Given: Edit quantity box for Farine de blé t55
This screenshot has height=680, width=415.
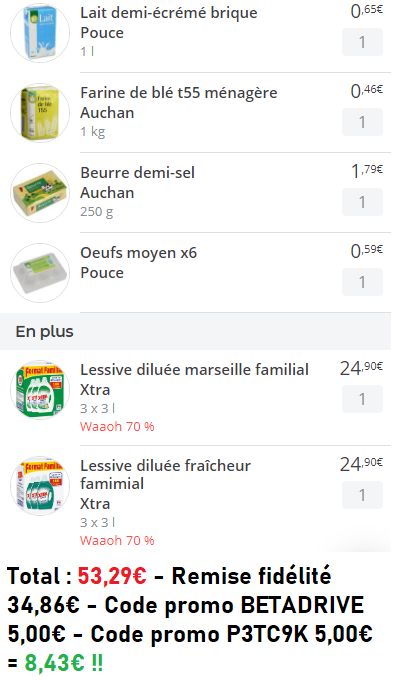Looking at the screenshot, I should (362, 122).
